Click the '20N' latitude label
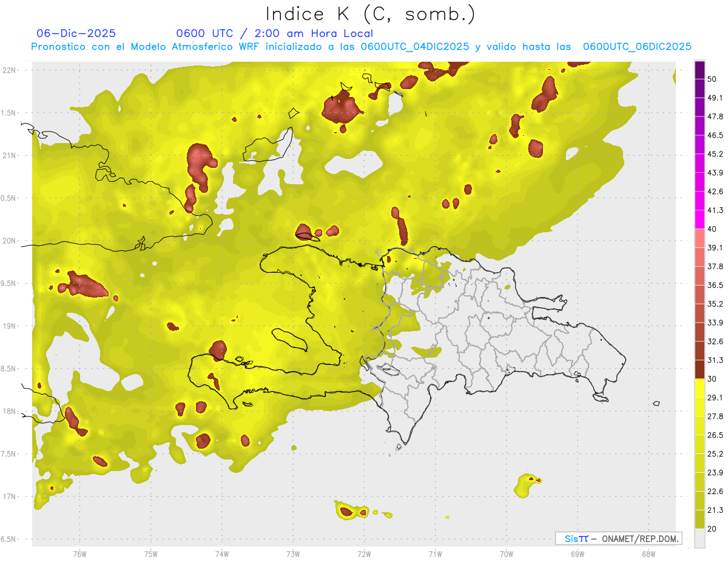 8,241
